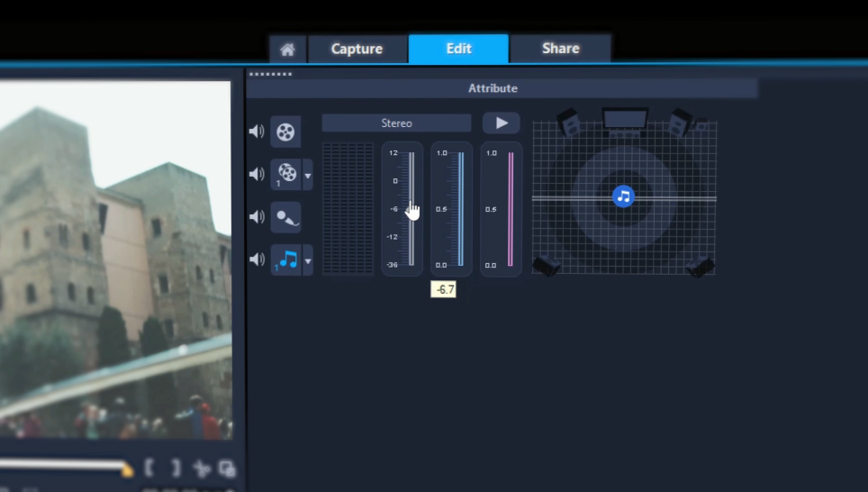Image resolution: width=868 pixels, height=492 pixels.
Task: Set Mark-in with the left bracket icon
Action: point(149,468)
